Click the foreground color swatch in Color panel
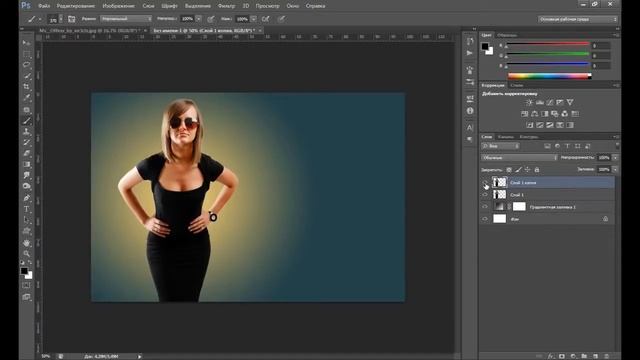The image size is (640, 360). click(x=484, y=47)
